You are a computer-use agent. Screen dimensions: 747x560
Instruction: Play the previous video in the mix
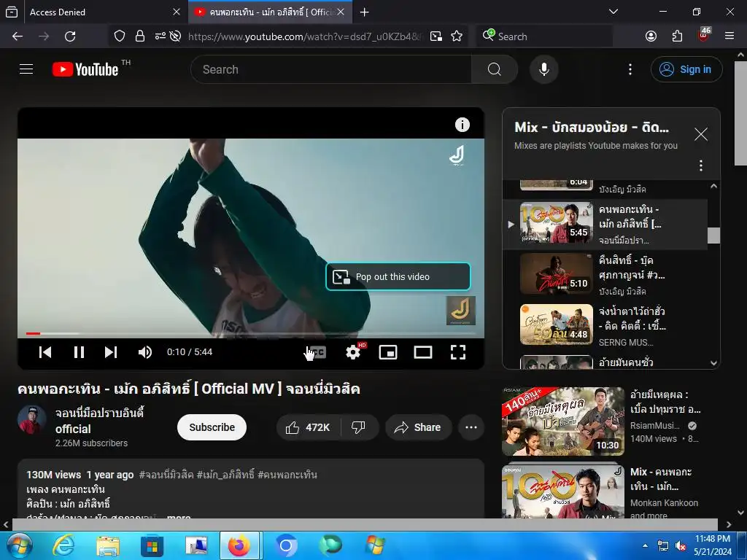[45, 352]
